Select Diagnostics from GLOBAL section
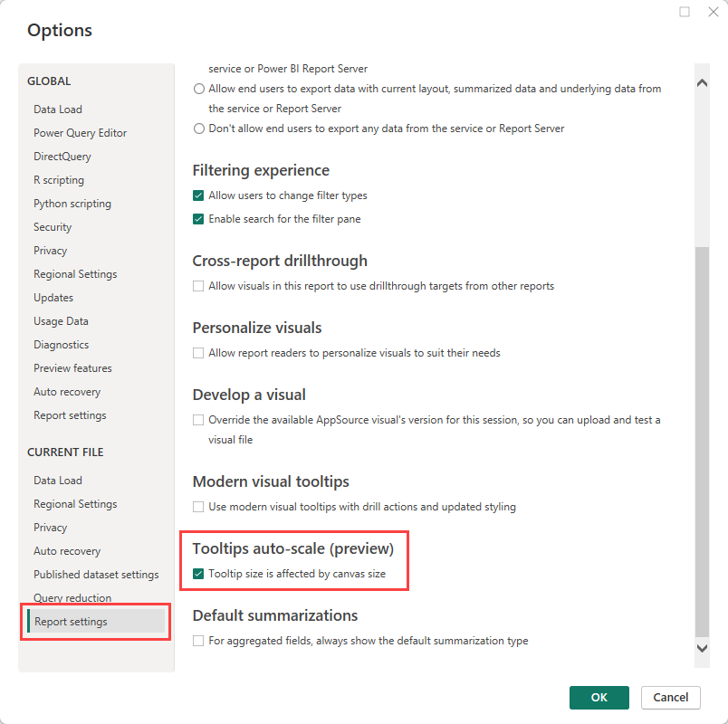This screenshot has height=724, width=728. coord(61,344)
